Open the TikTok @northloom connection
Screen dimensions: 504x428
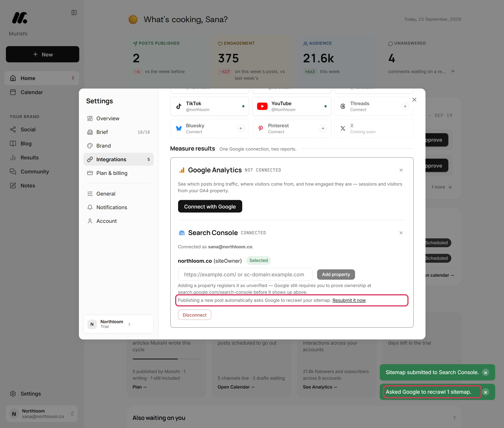tap(209, 106)
